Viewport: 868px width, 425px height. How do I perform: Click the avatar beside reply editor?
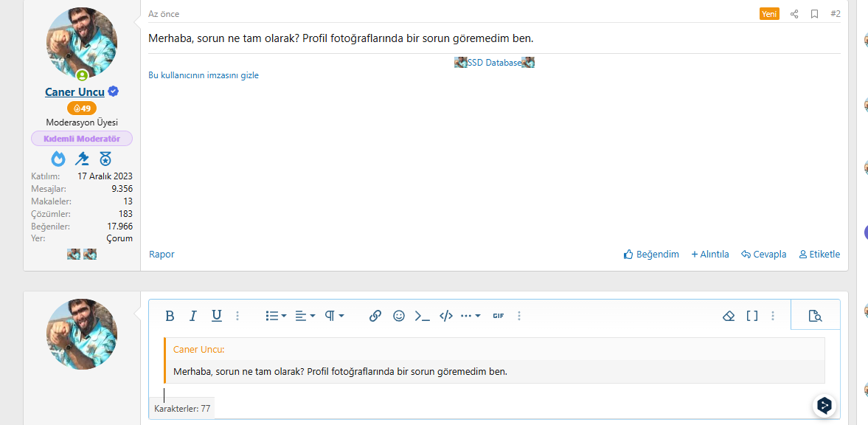(82, 335)
